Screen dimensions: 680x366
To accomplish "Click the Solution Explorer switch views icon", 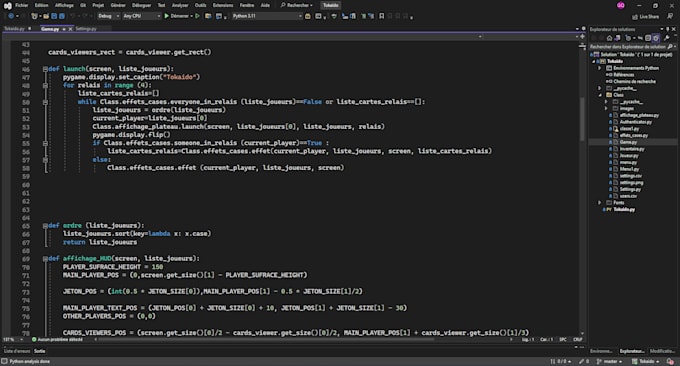I will click(617, 38).
